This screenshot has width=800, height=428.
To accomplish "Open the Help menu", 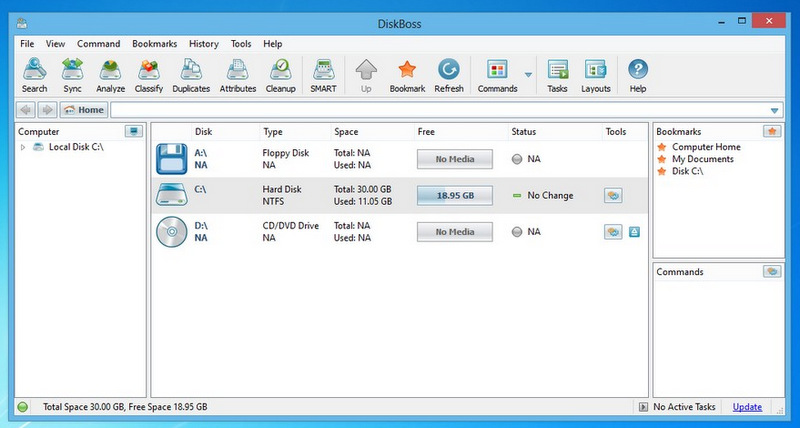I will (272, 44).
